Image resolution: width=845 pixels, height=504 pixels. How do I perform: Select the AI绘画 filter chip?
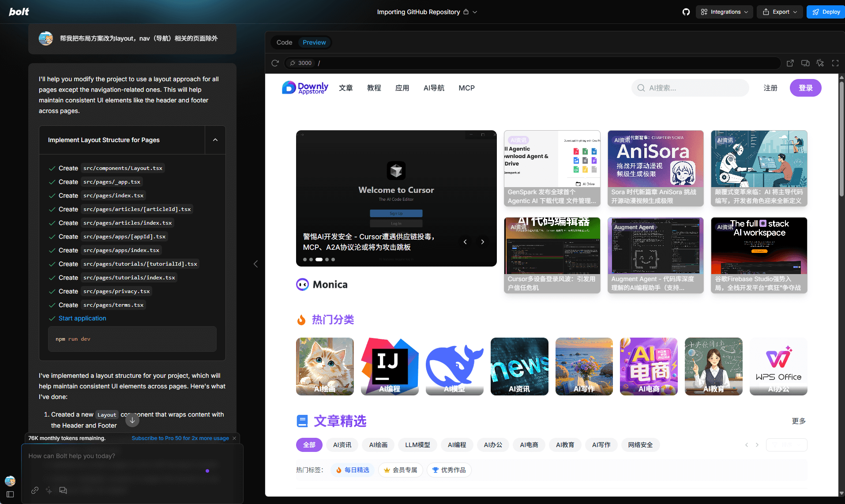(x=379, y=445)
